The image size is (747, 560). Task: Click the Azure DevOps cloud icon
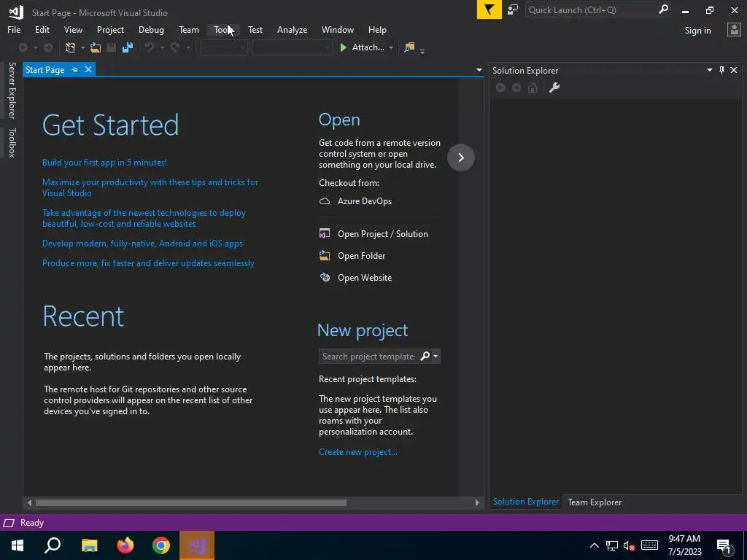click(325, 201)
